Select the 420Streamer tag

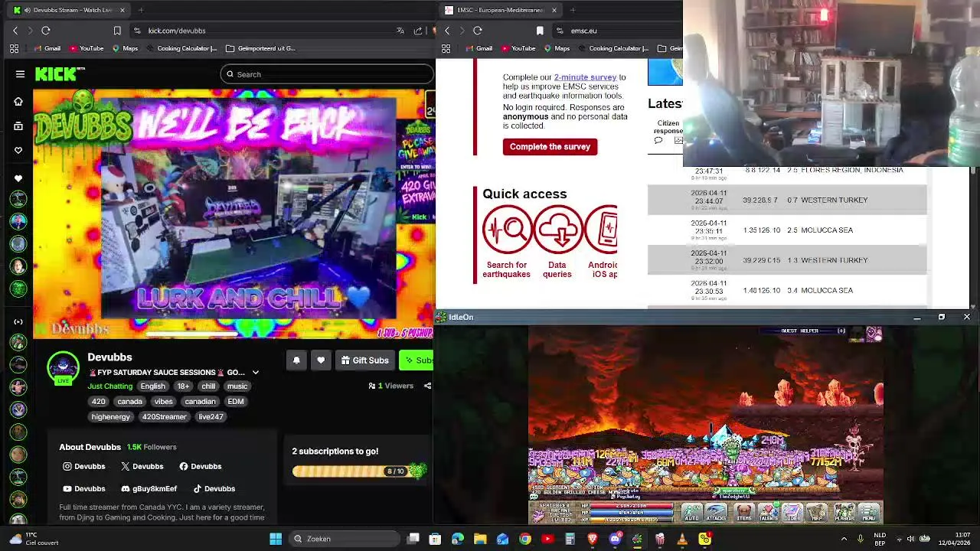[x=164, y=417]
